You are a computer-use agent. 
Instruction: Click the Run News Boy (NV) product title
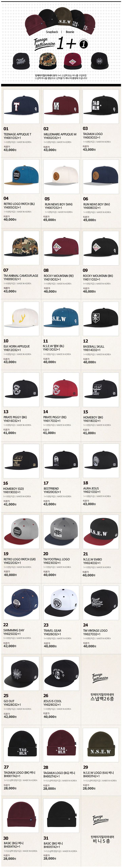96,204
